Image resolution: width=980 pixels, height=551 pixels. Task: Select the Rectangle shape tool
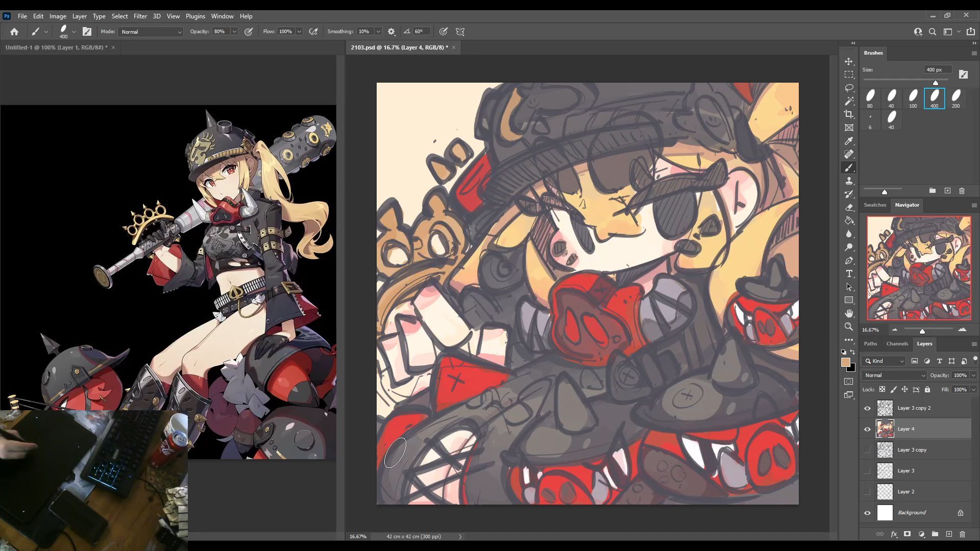click(x=849, y=300)
